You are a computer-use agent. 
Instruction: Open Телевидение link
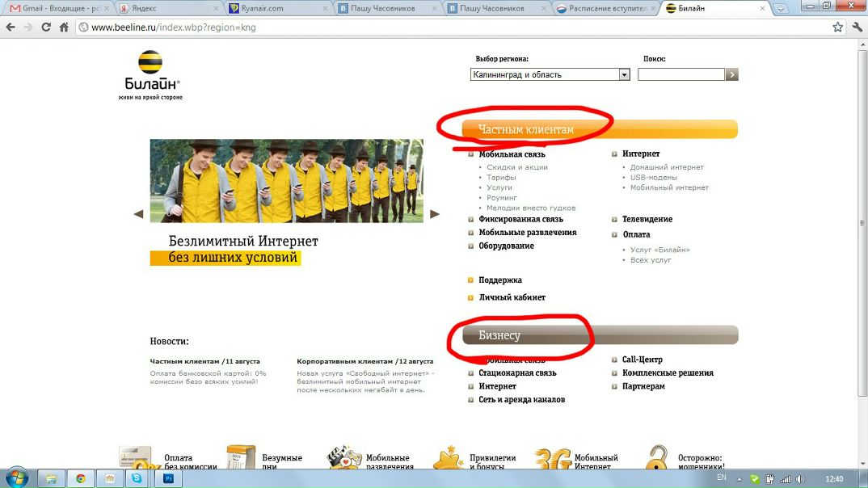point(647,219)
